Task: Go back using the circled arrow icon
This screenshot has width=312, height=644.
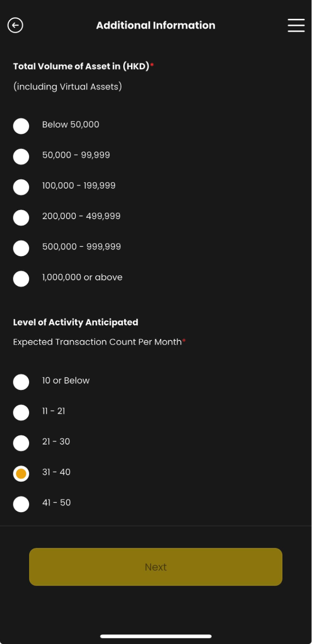Action: tap(15, 25)
